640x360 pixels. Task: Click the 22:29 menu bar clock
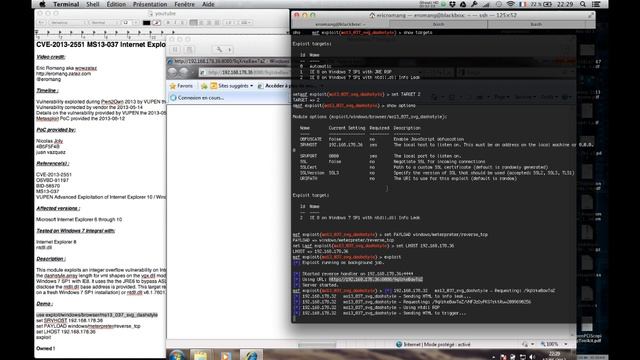pyautogui.click(x=565, y=4)
